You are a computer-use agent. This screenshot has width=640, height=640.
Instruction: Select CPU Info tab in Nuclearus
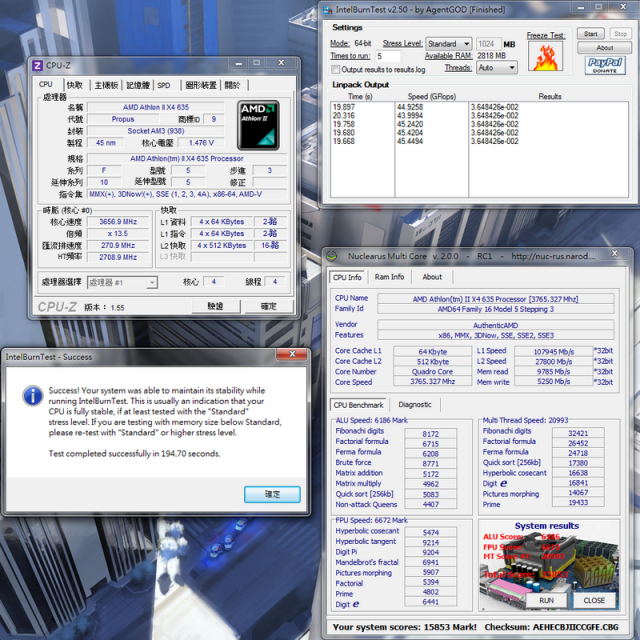347,277
